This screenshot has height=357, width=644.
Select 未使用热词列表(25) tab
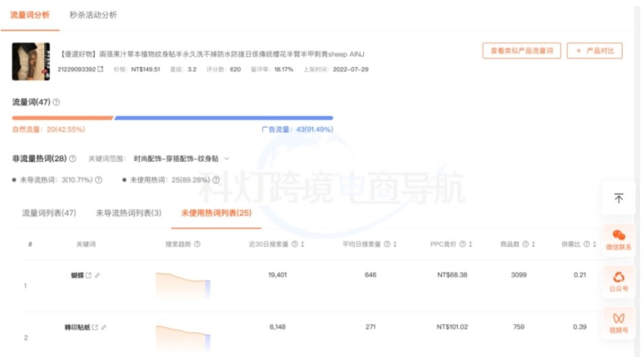click(x=216, y=213)
